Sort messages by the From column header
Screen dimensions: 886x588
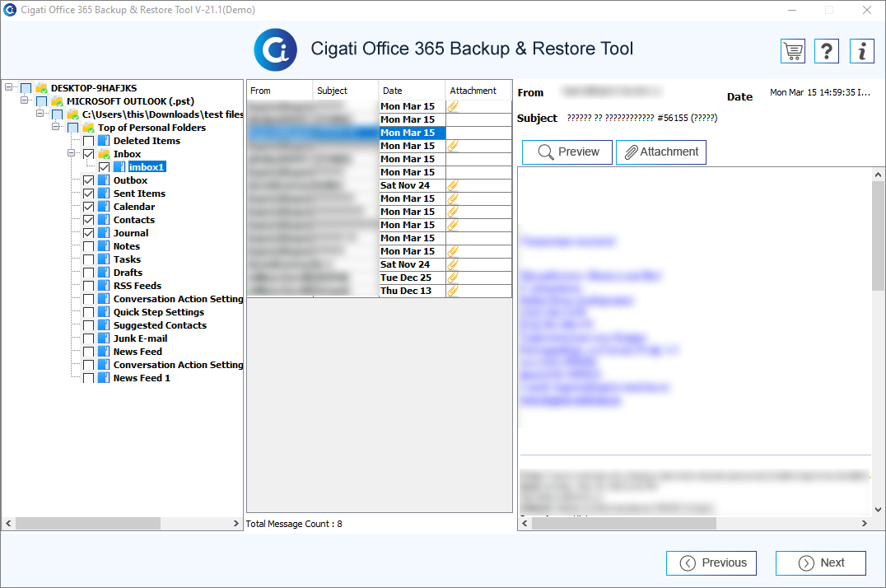(280, 91)
